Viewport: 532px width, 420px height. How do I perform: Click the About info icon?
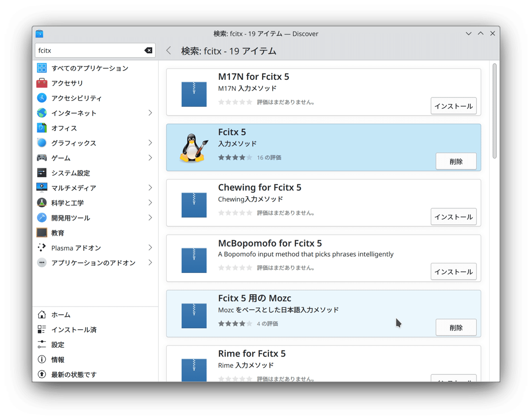pos(42,360)
